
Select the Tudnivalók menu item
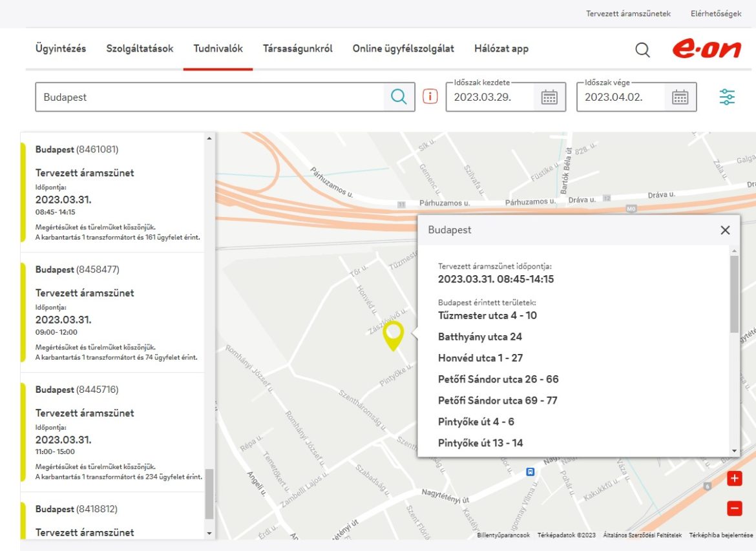(x=218, y=48)
